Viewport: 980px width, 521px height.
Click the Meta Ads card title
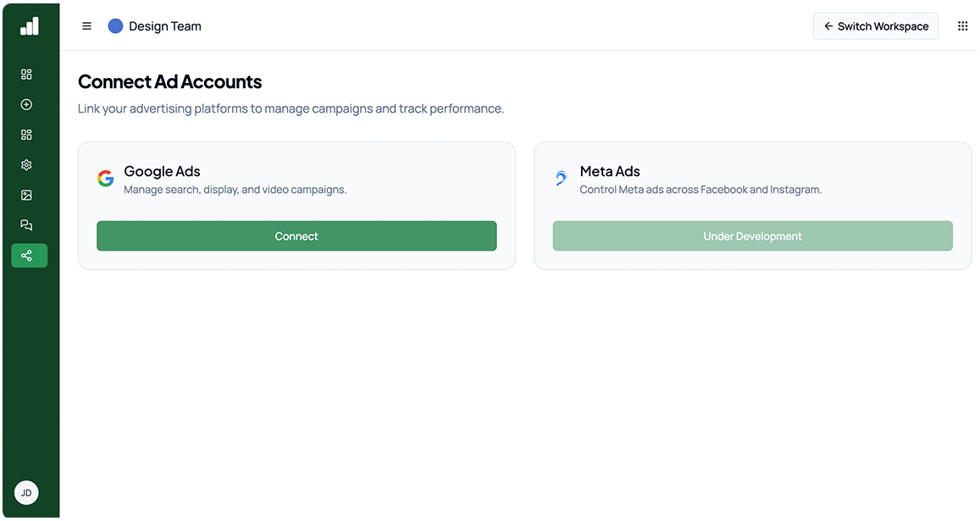click(x=610, y=171)
